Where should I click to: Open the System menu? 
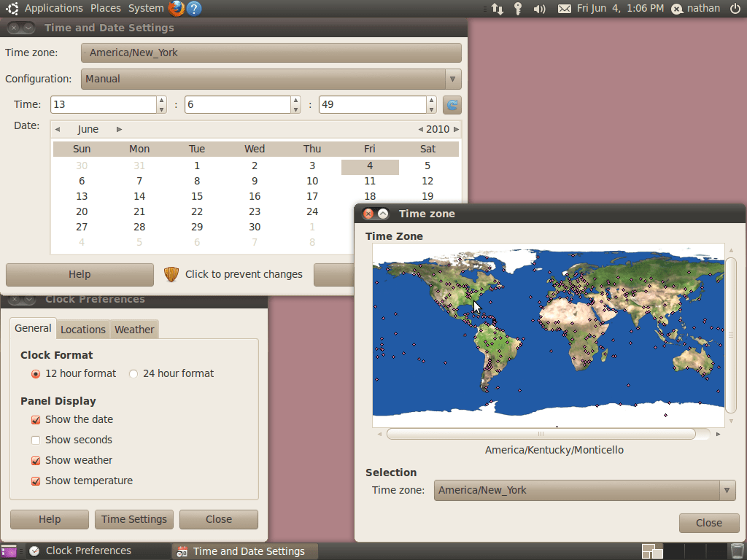(145, 8)
